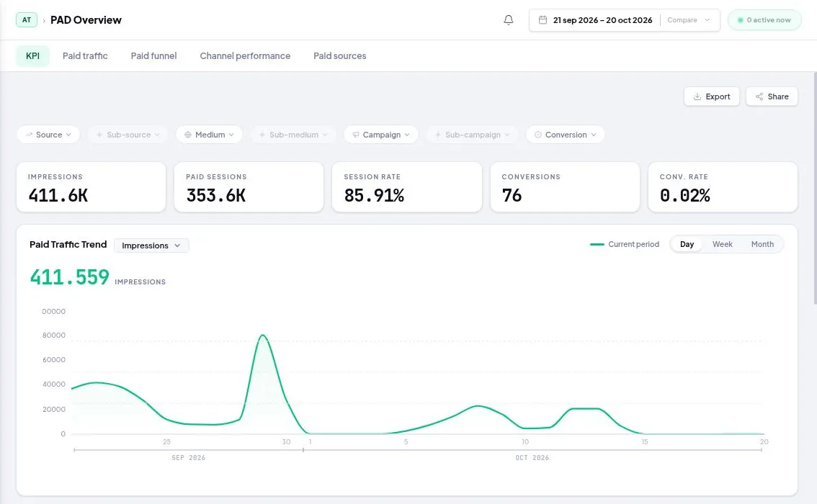Viewport: 817px width, 504px height.
Task: Click the PAD Overview page title
Action: click(86, 19)
